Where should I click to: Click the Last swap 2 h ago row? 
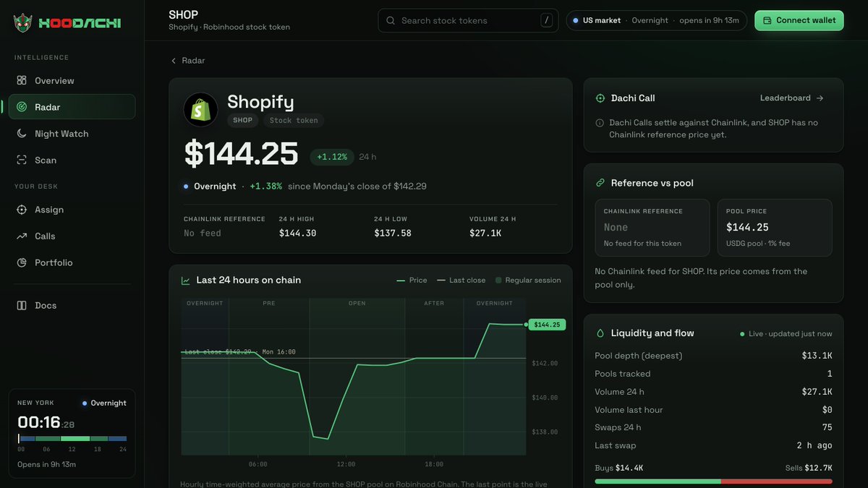point(713,445)
